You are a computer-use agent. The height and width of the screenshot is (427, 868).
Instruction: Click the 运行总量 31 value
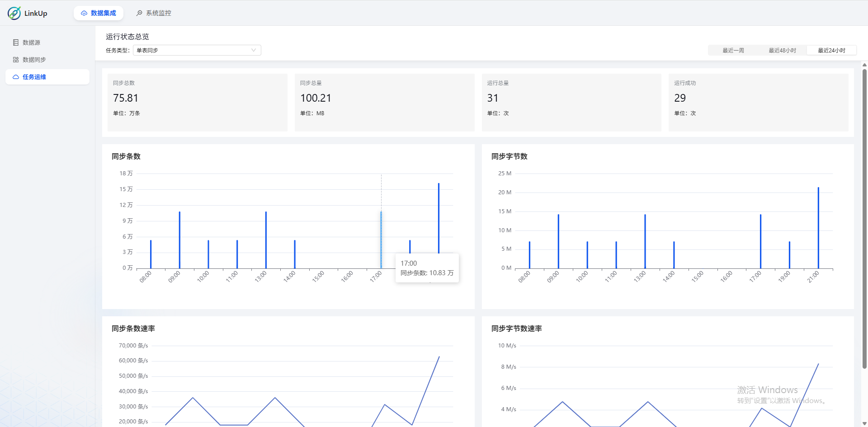pyautogui.click(x=493, y=98)
